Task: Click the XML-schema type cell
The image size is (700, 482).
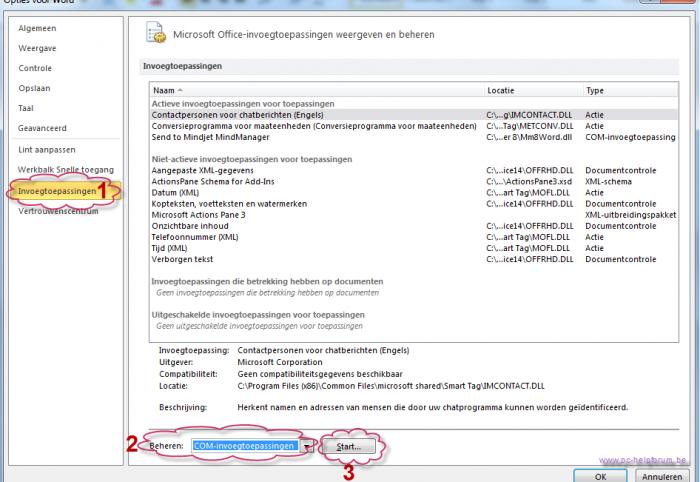Action: (608, 182)
